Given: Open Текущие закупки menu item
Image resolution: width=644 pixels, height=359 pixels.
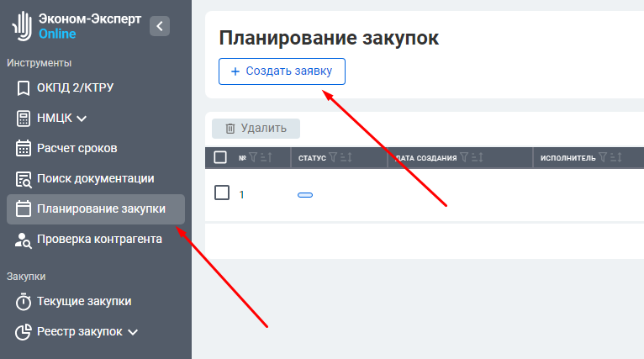Looking at the screenshot, I should tap(96, 302).
